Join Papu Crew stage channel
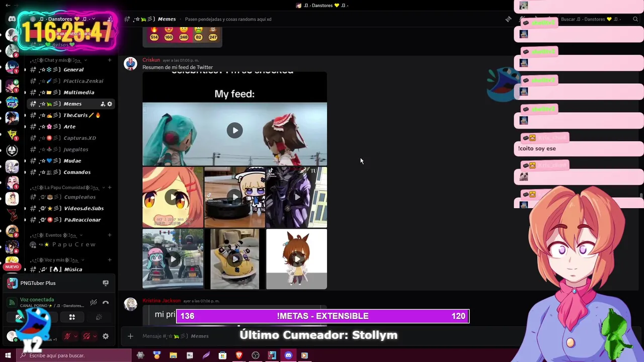The height and width of the screenshot is (362, 644). tap(70, 245)
